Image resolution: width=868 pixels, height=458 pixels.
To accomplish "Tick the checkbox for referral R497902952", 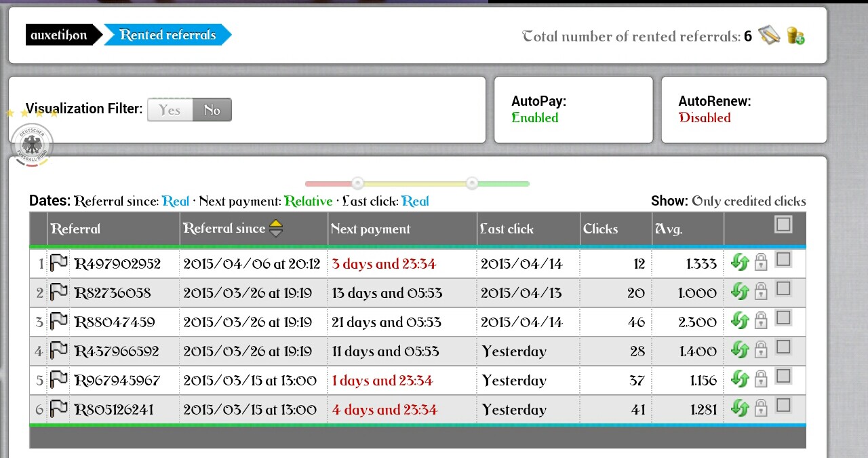I will pyautogui.click(x=783, y=259).
